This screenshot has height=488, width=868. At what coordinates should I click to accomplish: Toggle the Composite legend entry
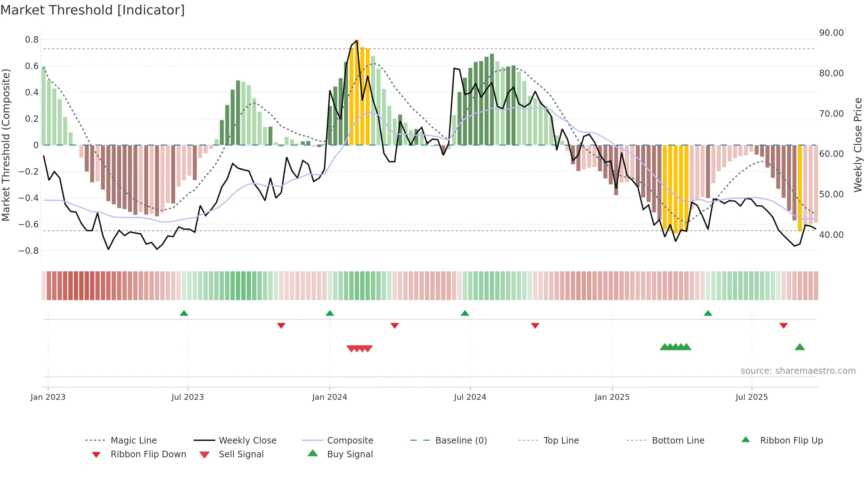coord(337,440)
